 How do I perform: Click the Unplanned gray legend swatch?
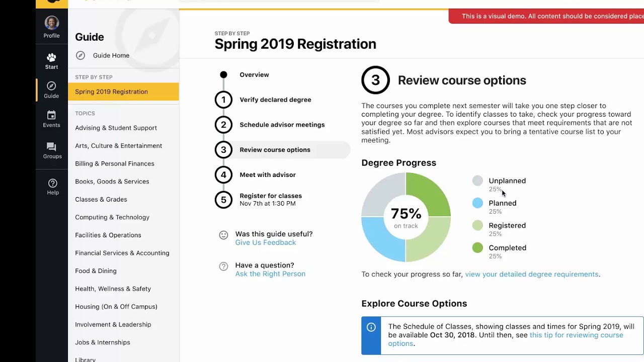tap(477, 180)
